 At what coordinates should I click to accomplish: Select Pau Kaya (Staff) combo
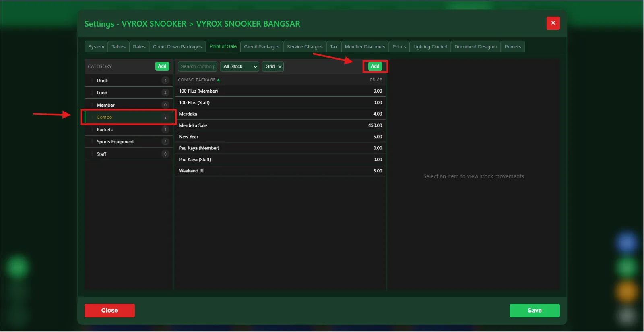point(281,160)
